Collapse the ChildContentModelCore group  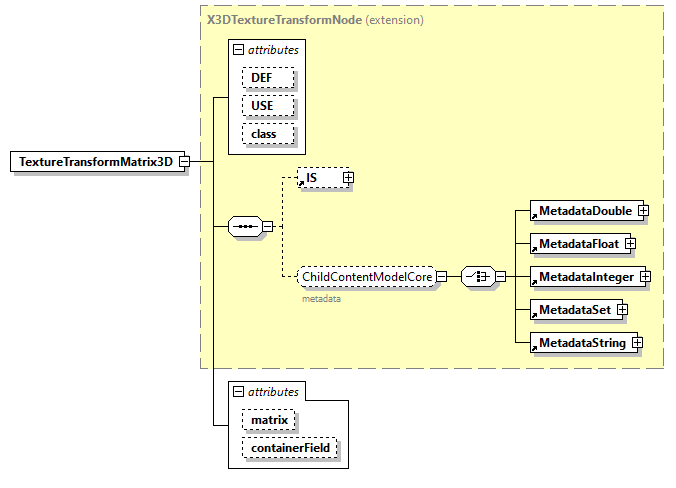tap(441, 277)
